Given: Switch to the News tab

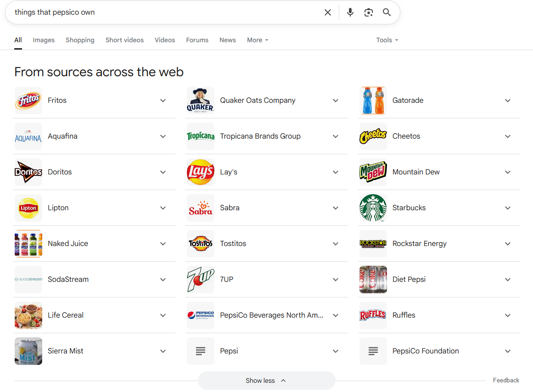Looking at the screenshot, I should click(x=227, y=40).
